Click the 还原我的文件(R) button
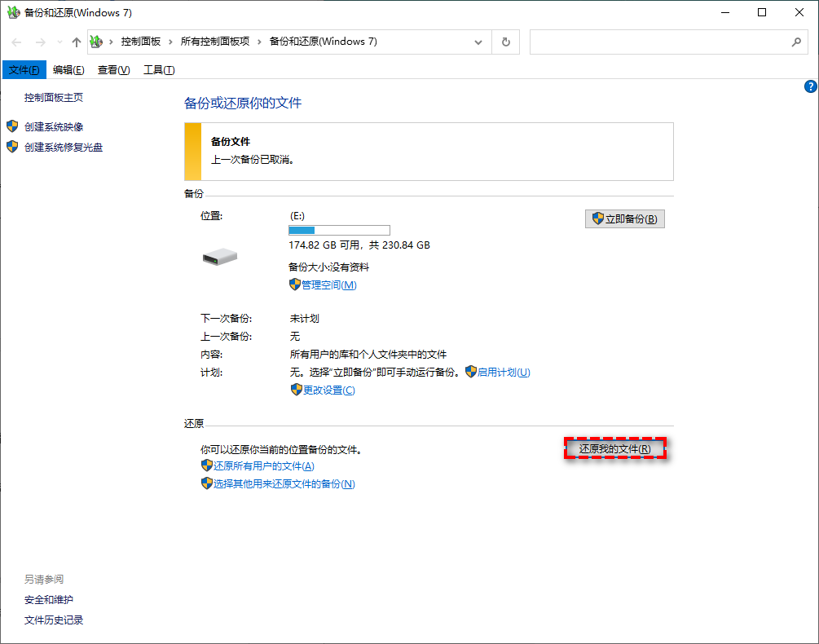819x644 pixels. (x=615, y=448)
